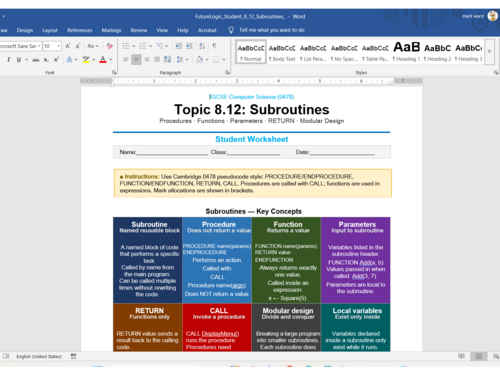Shrink font size with the smaller A button
Viewport: 500px width, 375px height.
point(78,46)
